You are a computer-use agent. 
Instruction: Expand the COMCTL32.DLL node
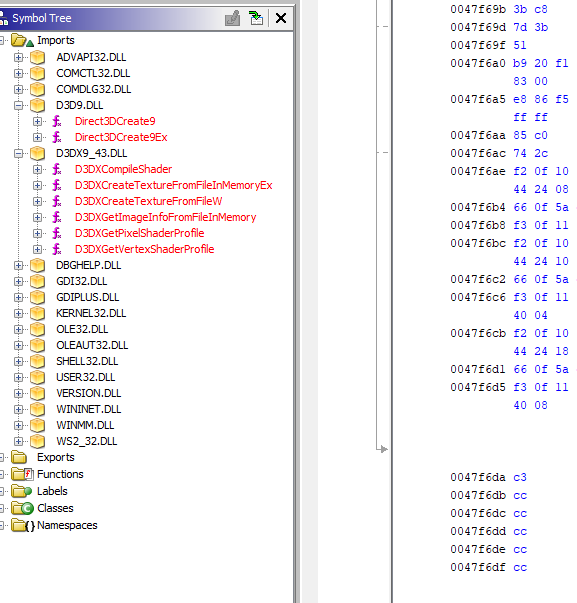(18, 73)
